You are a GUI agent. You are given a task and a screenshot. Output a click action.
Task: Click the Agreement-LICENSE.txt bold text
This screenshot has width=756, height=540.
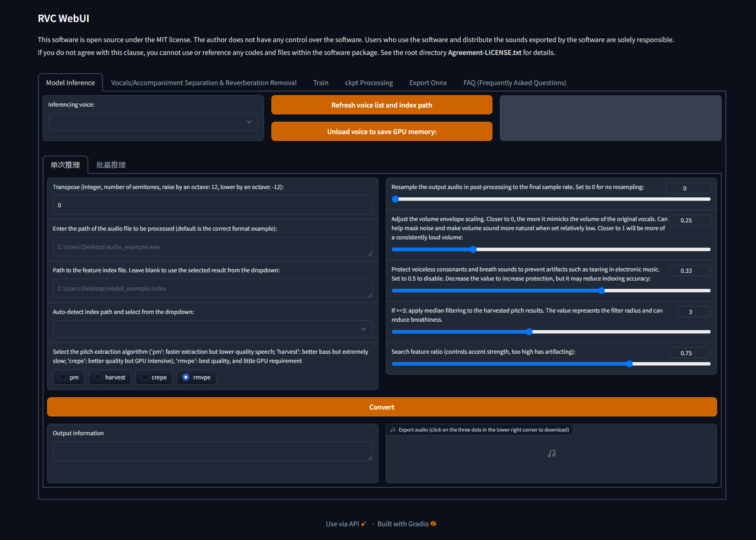tap(485, 53)
